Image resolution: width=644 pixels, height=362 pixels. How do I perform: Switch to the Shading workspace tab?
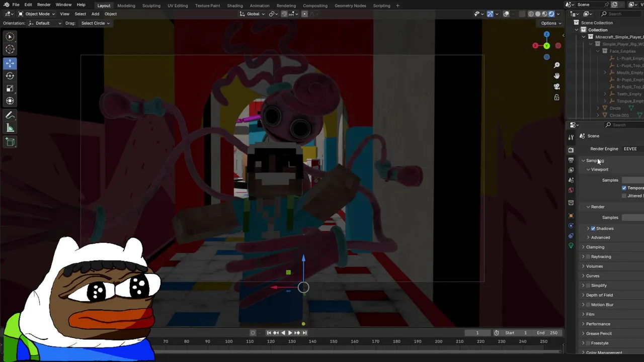pos(235,6)
